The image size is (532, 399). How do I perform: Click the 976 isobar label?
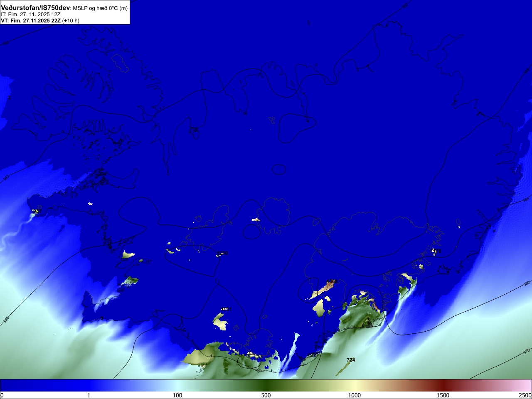click(x=527, y=351)
